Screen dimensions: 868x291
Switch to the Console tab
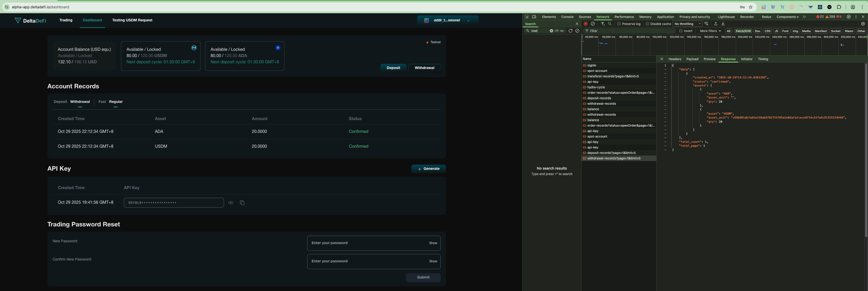coord(567,17)
